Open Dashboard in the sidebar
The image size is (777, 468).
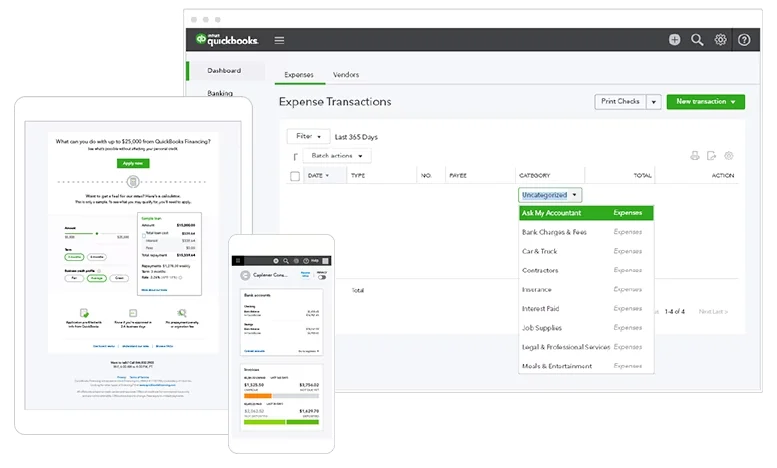[x=224, y=70]
